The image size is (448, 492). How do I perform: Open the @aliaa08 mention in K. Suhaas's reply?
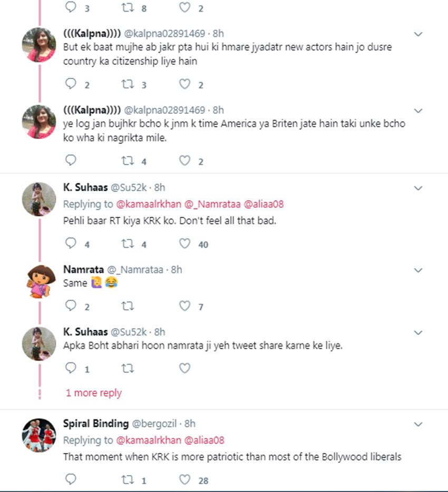coord(263,204)
